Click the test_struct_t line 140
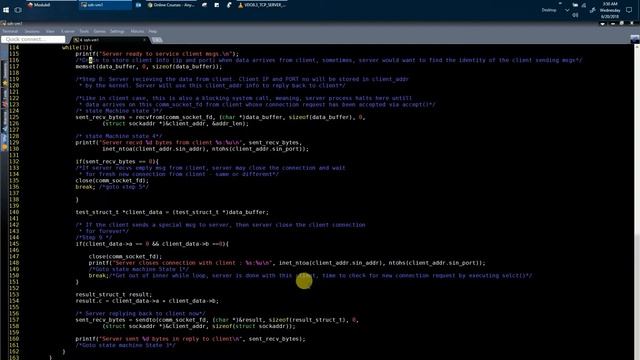Screen dimensions: 640x360 [172, 212]
